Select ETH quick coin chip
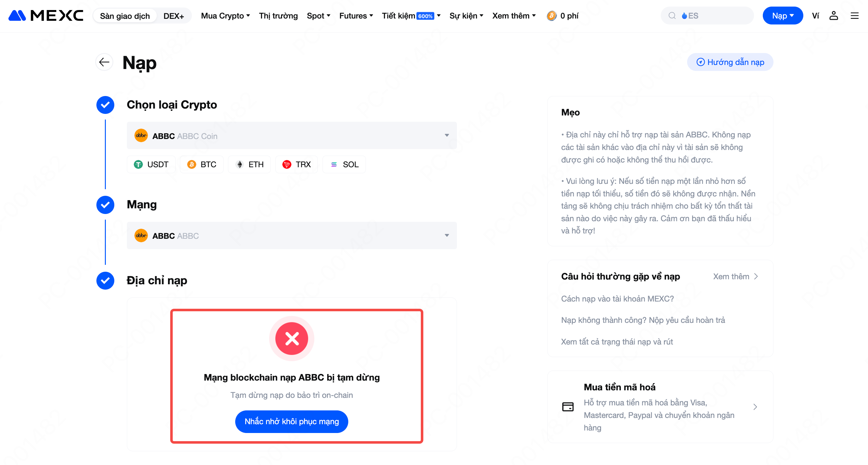 [x=249, y=164]
